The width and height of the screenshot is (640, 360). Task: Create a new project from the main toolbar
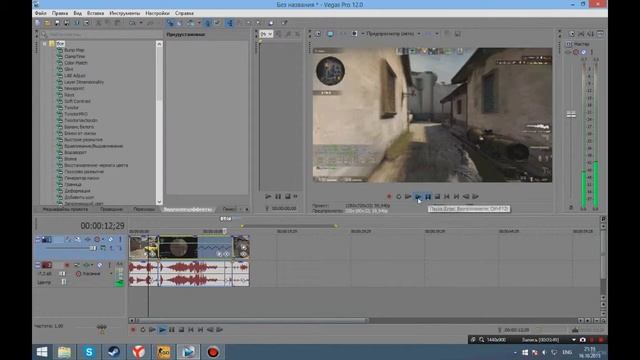[x=38, y=23]
